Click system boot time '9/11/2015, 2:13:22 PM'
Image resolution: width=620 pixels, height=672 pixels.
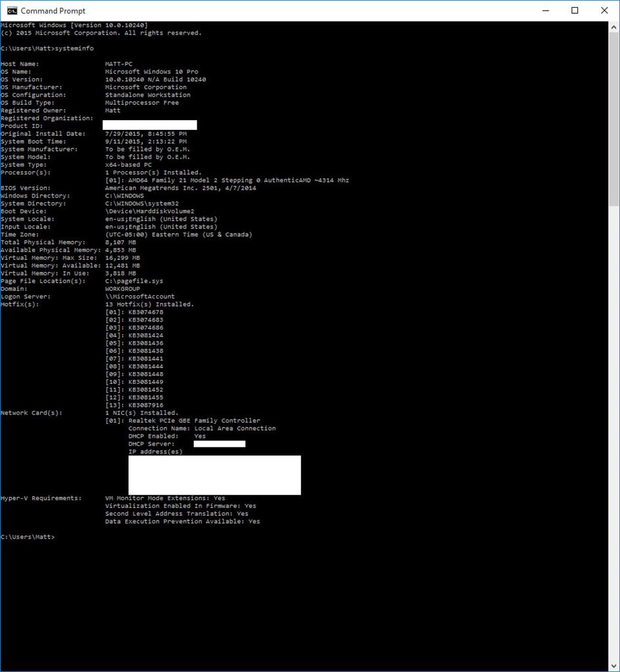pyautogui.click(x=146, y=142)
